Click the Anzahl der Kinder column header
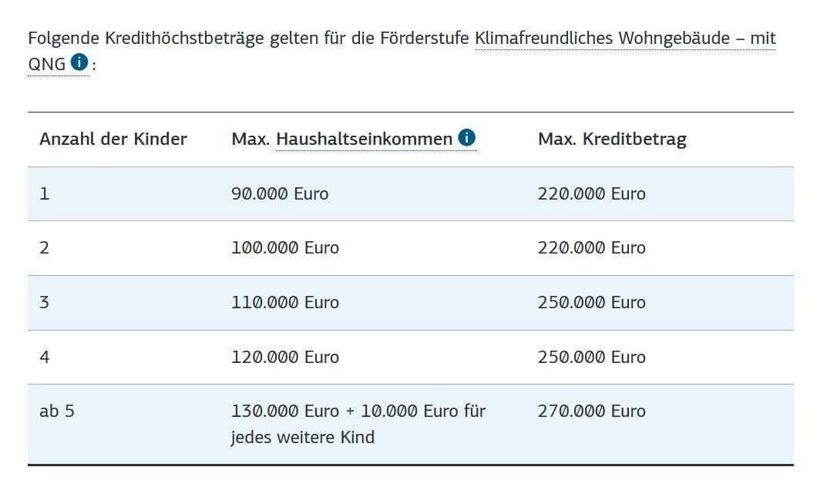 [113, 139]
